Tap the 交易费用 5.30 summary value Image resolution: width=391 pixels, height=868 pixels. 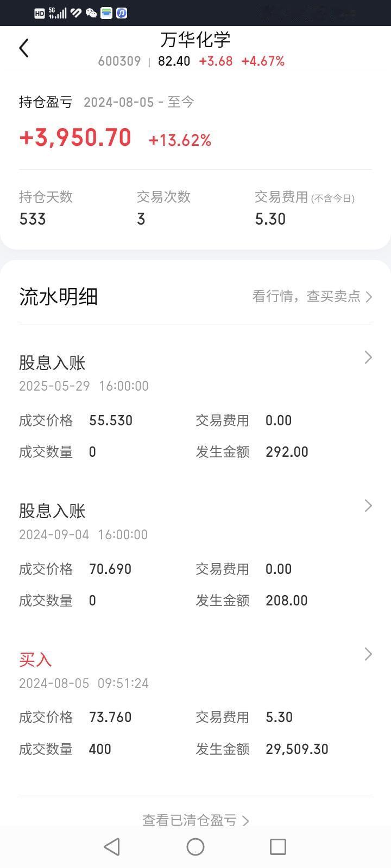[x=270, y=219]
